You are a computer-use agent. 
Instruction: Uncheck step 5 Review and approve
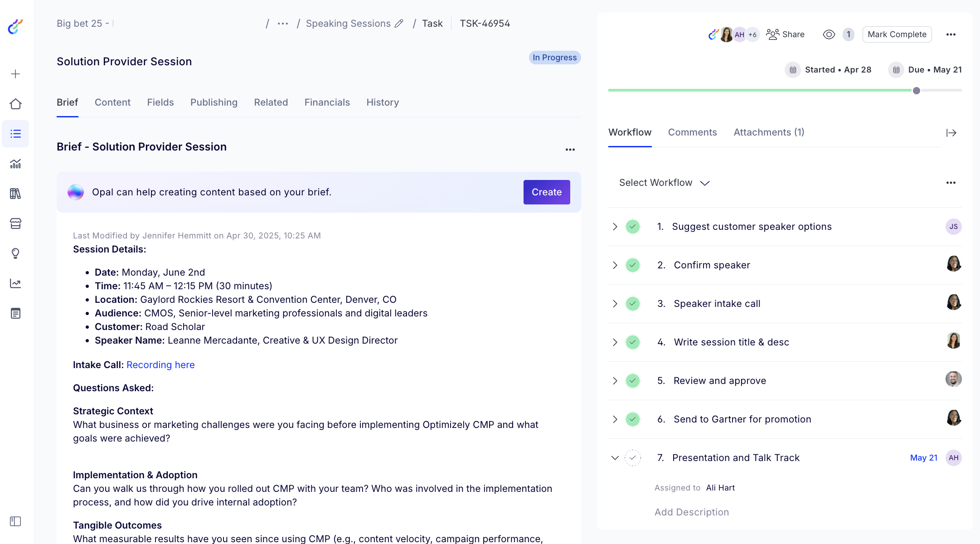[632, 381]
